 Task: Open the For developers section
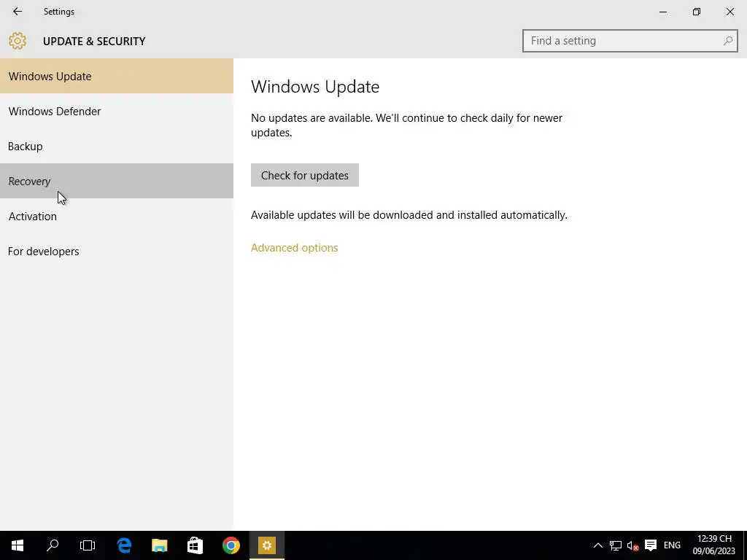(x=117, y=251)
